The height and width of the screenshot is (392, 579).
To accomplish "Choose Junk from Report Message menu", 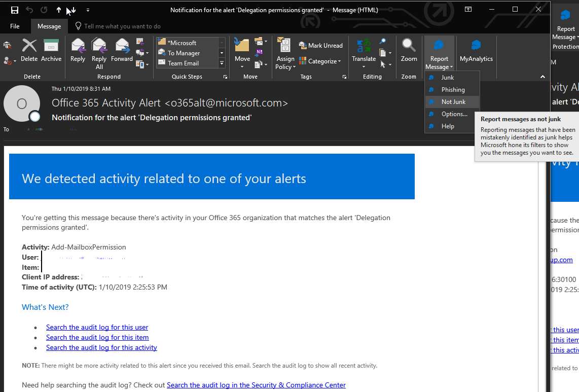I will [x=452, y=78].
